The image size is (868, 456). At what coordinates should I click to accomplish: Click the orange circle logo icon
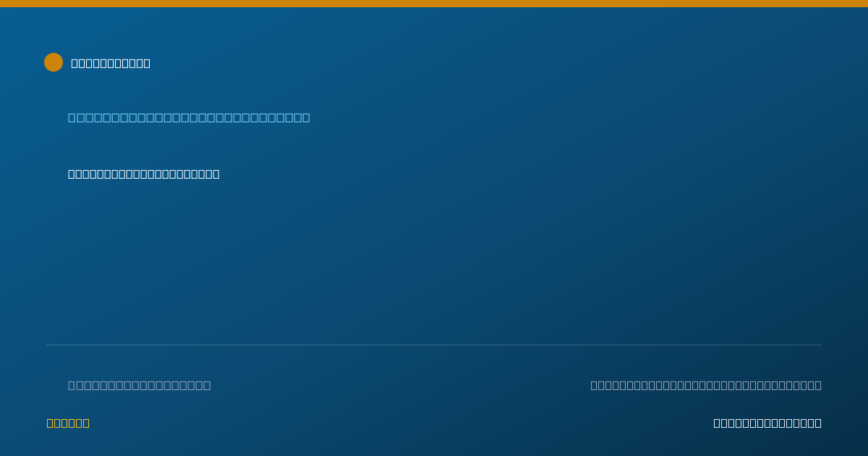click(54, 62)
